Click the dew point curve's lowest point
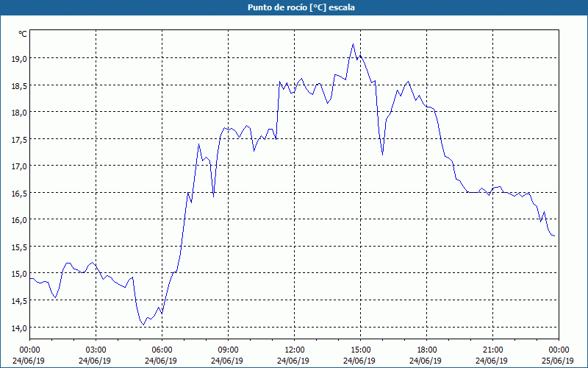The height and width of the screenshot is (368, 588). pos(143,325)
